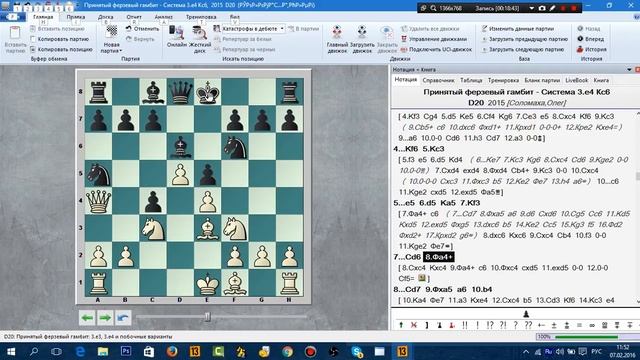This screenshot has width=640, height=360.
Task: Click the Вперед (forward) history button
Action: point(590,39)
